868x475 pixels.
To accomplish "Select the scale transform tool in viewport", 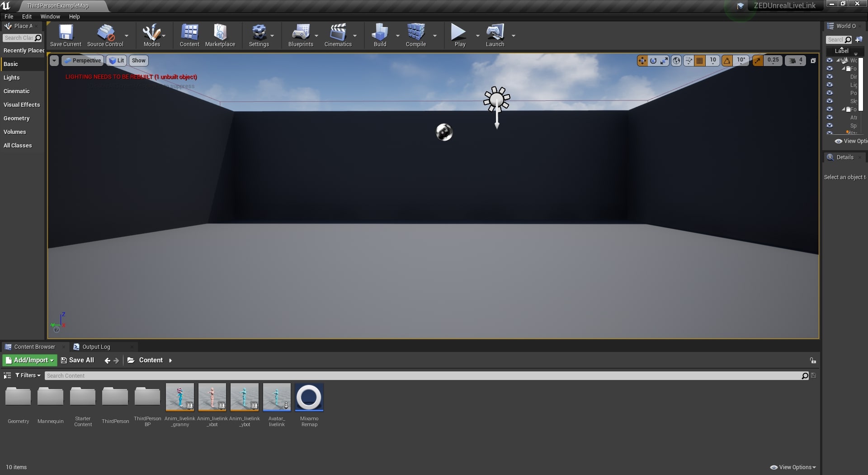I will 664,61.
